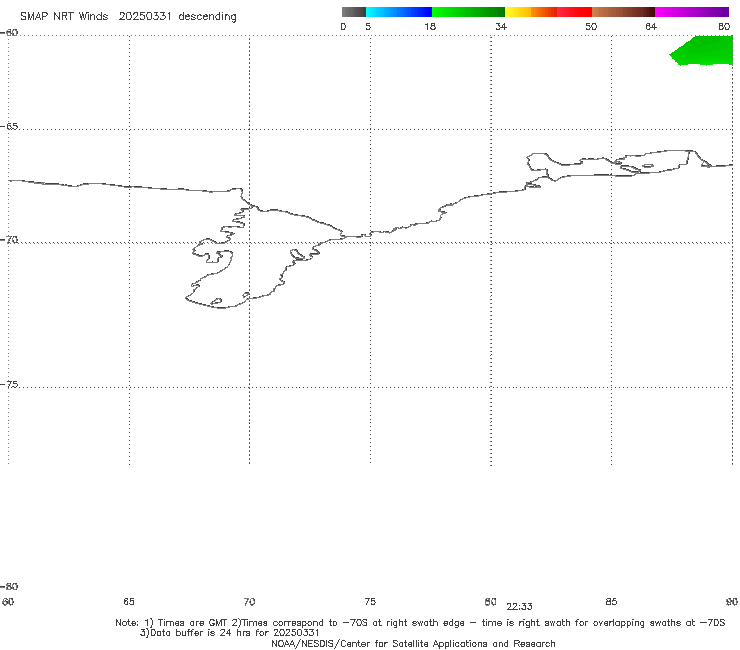This screenshot has width=740, height=650.
Task: Click the color bar label "5"
Action: [x=368, y=26]
